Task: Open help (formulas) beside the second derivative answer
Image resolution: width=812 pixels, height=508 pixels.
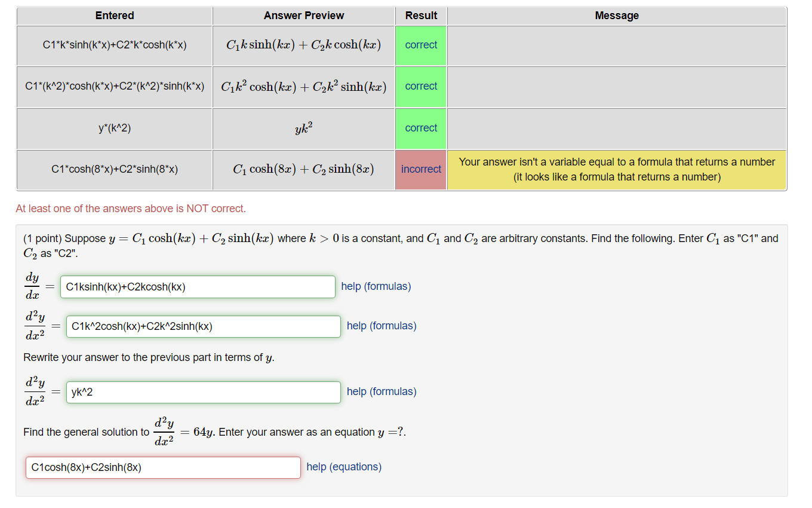Action: coord(381,326)
